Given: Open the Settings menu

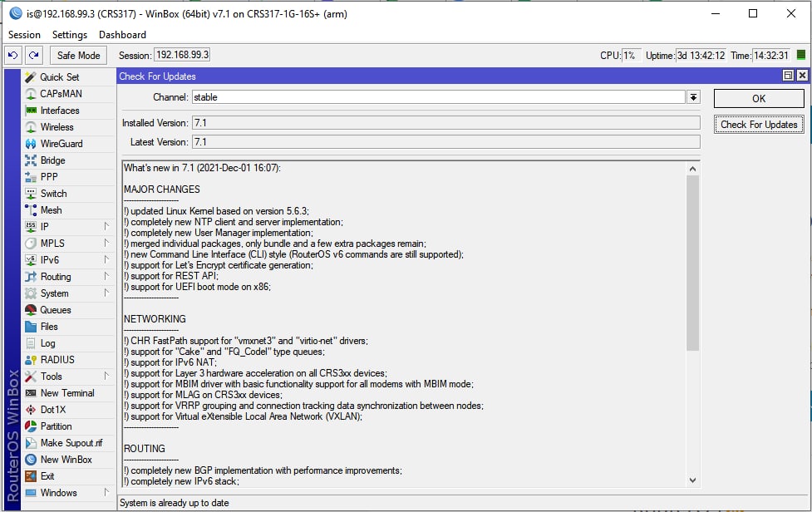Looking at the screenshot, I should click(70, 35).
